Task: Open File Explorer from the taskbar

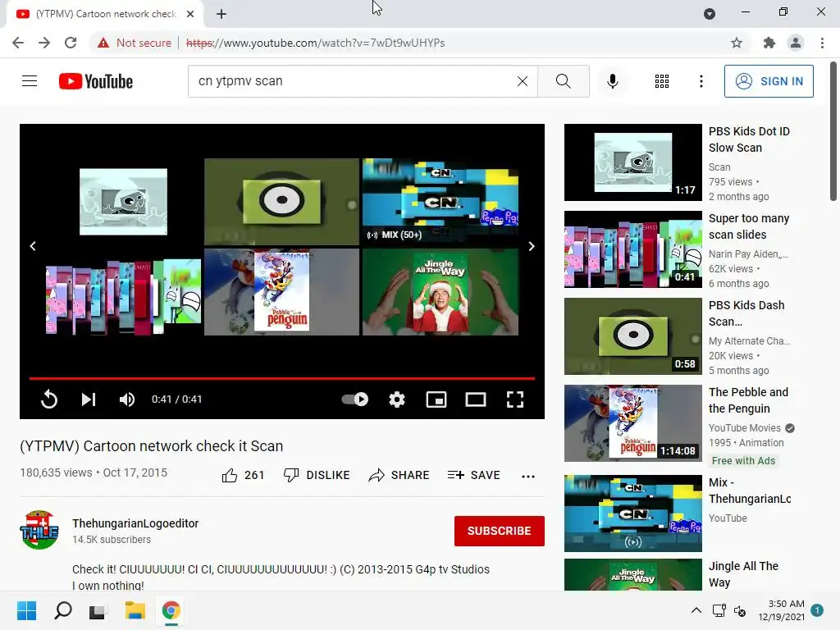Action: pos(135,610)
